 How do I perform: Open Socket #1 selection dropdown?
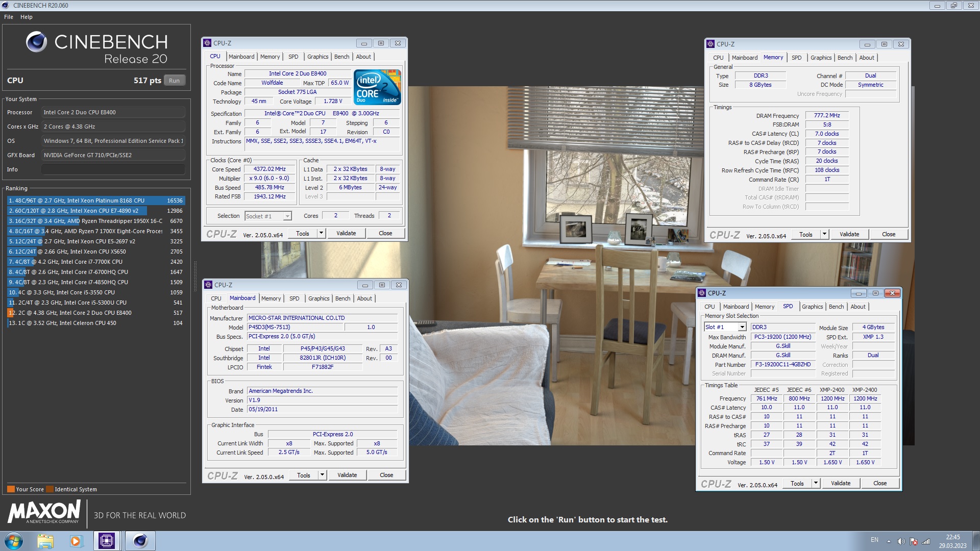268,216
